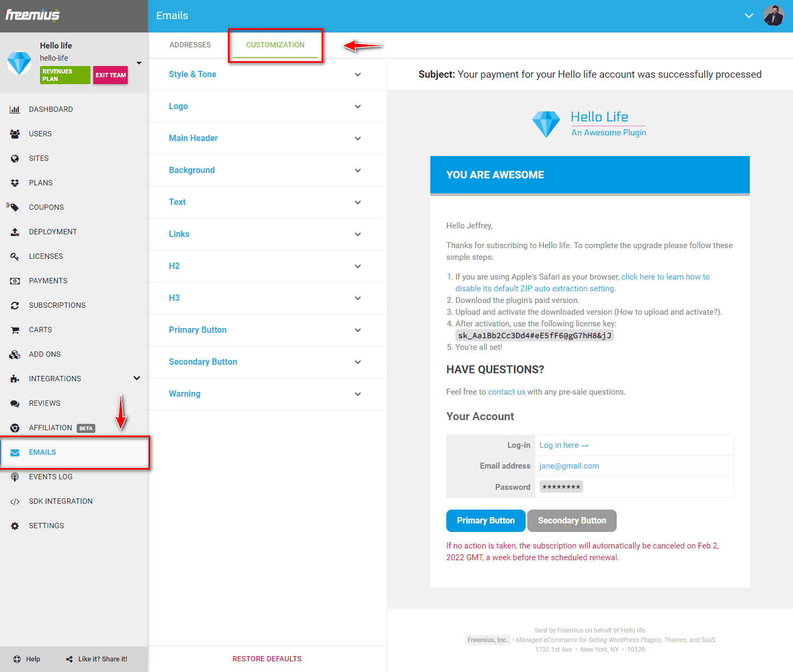Click the Coupons tag icon
This screenshot has height=672, width=793.
click(x=13, y=207)
